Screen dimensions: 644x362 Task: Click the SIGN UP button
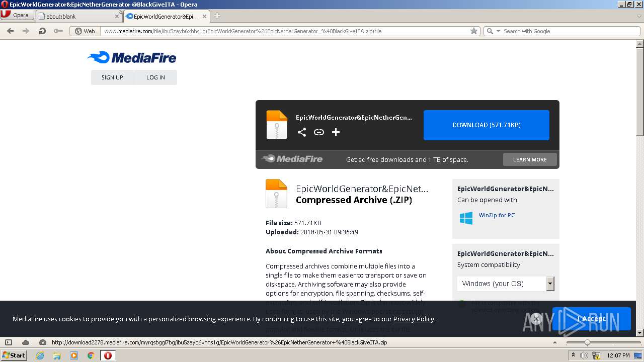point(112,77)
